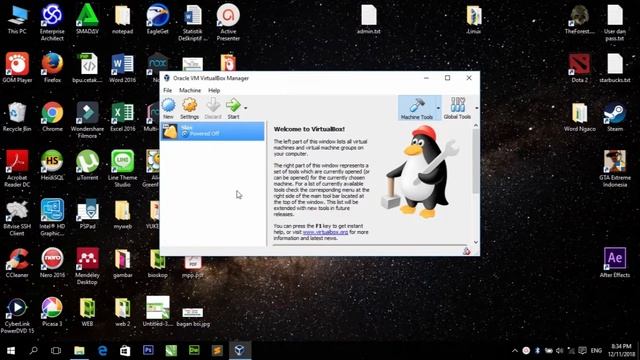
Task: Start the VM with the green arrow
Action: coord(233,108)
